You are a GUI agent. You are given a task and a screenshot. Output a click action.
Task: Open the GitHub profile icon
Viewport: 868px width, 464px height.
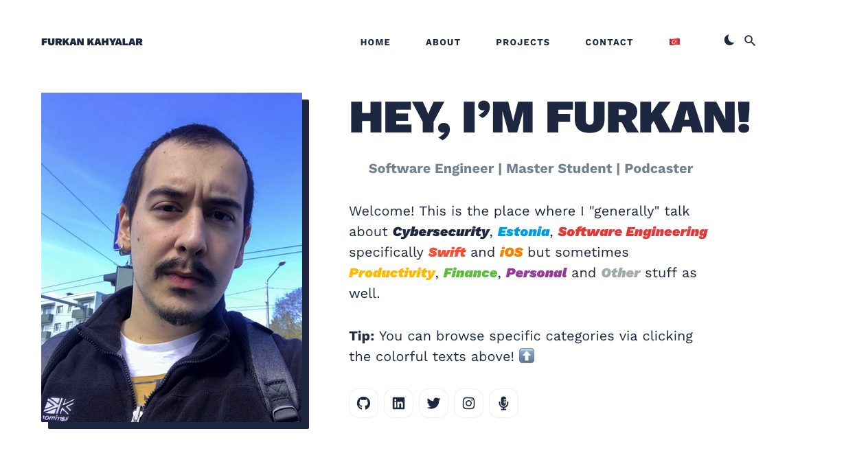point(363,403)
